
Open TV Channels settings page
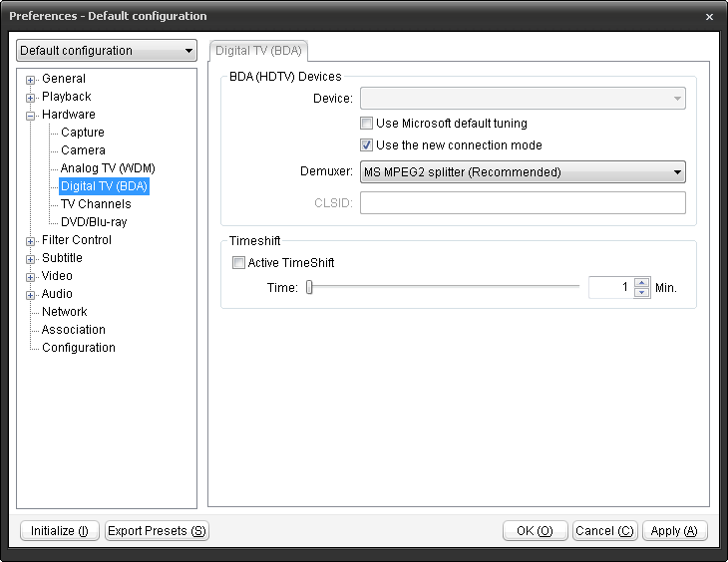pyautogui.click(x=96, y=204)
